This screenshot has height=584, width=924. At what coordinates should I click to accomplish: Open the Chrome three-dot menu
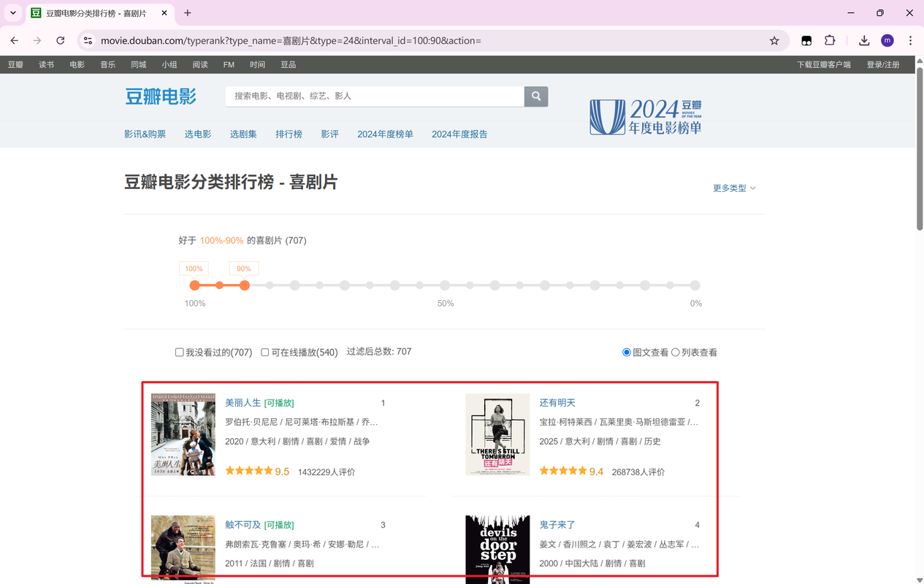coord(910,41)
